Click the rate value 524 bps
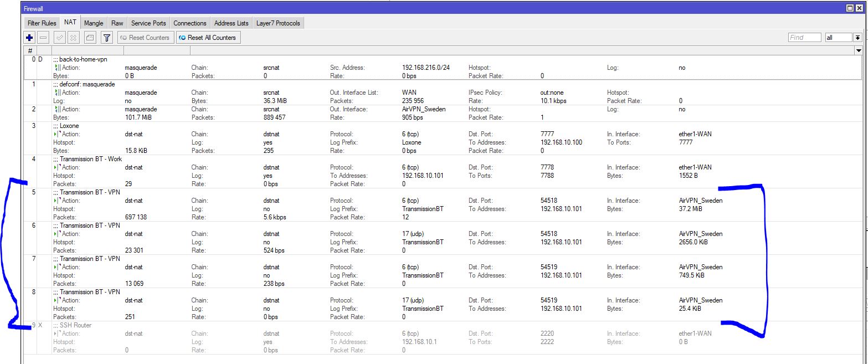The width and height of the screenshot is (868, 364). pyautogui.click(x=274, y=250)
